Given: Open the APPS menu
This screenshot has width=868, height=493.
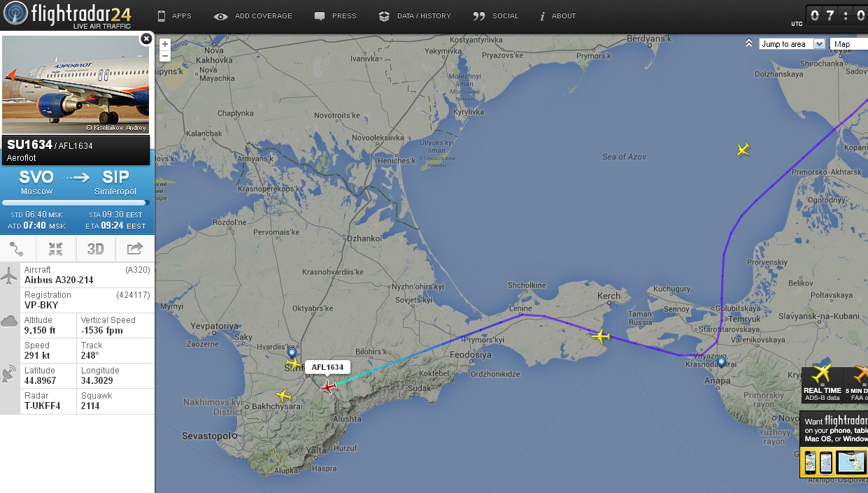Looking at the screenshot, I should [x=174, y=16].
